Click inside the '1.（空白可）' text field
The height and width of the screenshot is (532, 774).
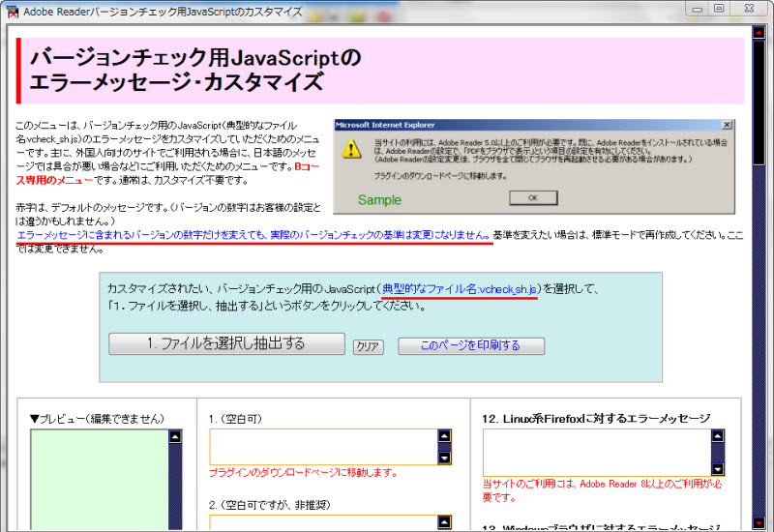[x=324, y=447]
